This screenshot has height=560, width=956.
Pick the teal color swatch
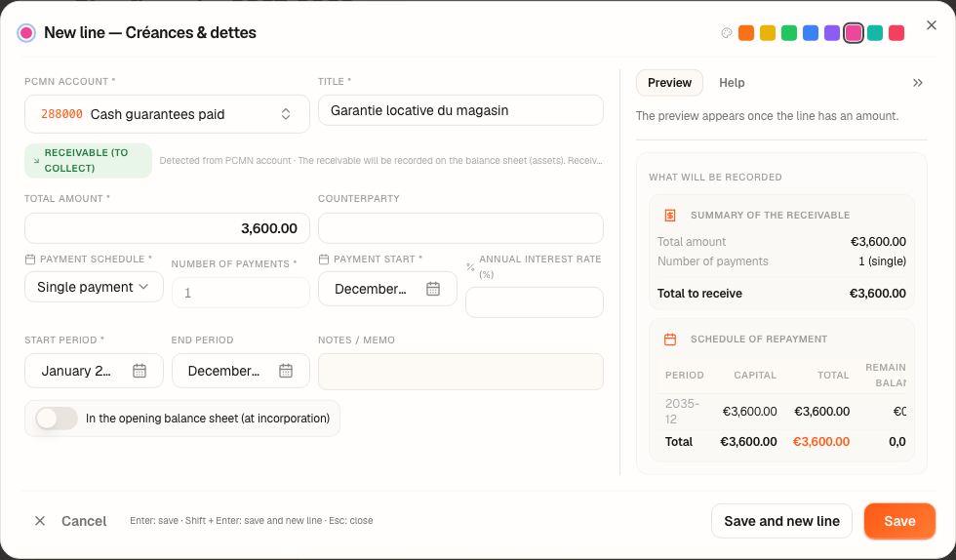pos(875,33)
